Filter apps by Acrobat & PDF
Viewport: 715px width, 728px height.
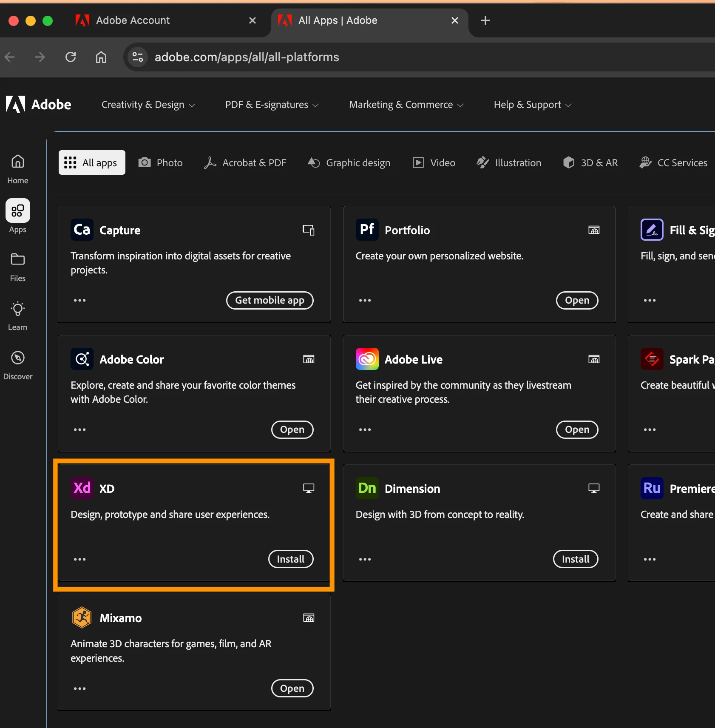[x=245, y=162]
